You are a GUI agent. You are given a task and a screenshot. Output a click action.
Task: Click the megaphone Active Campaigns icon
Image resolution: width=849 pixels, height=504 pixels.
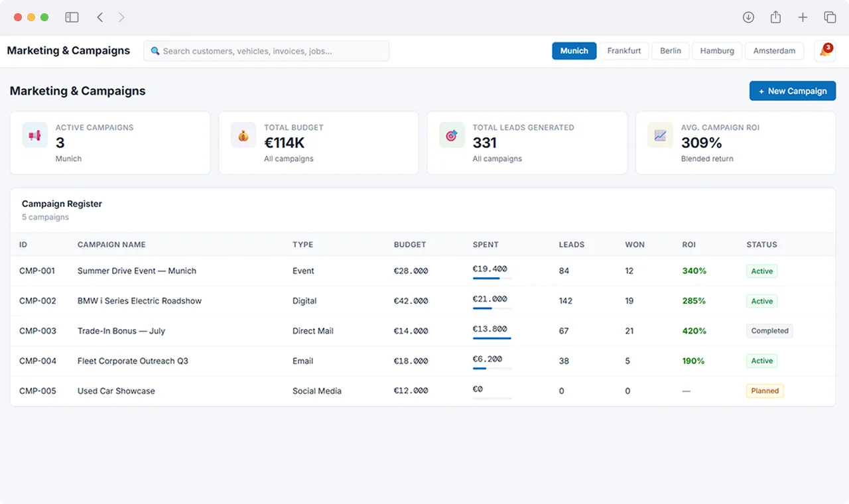point(34,135)
